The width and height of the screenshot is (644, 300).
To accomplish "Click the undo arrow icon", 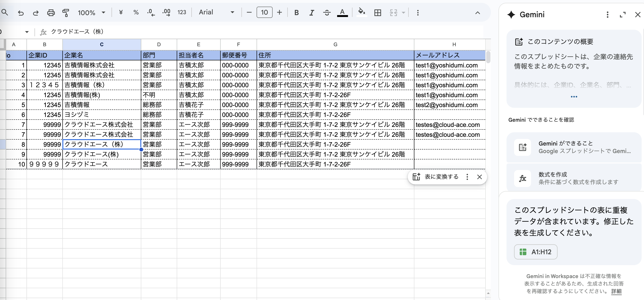I will click(21, 12).
